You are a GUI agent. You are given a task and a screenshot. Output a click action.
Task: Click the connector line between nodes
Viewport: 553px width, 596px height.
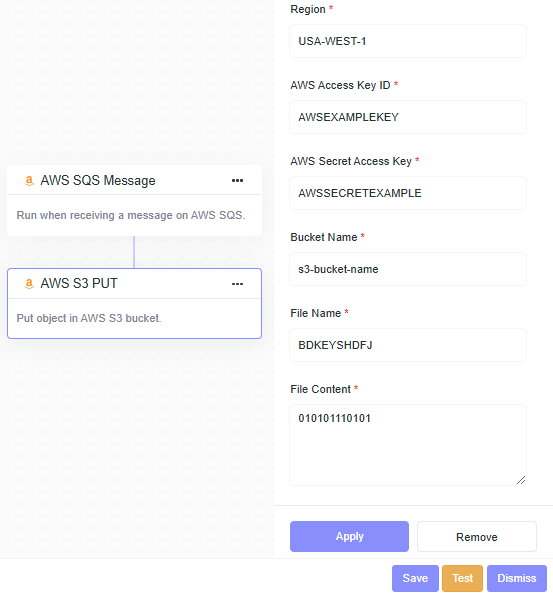click(x=134, y=252)
